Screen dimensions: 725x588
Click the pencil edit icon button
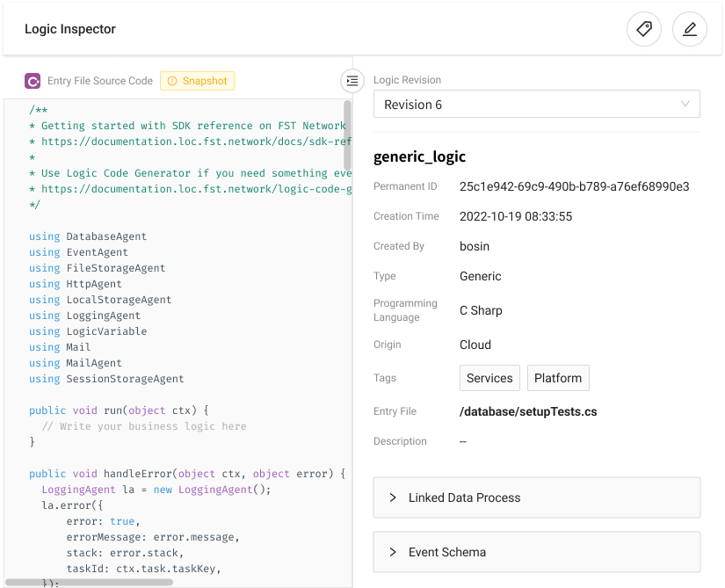coord(690,29)
